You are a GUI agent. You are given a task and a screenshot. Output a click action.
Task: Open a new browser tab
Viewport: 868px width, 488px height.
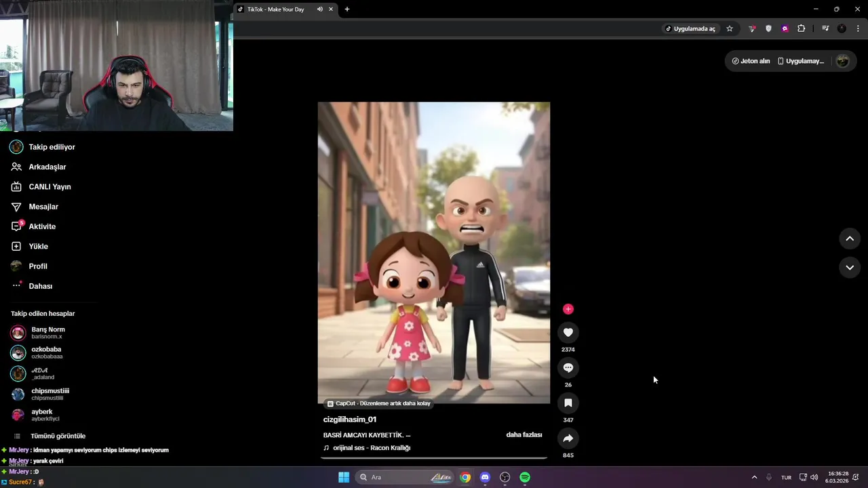(x=347, y=9)
